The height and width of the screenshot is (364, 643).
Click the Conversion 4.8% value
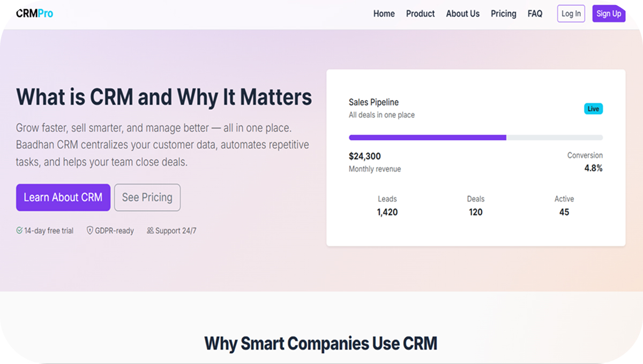coord(593,168)
